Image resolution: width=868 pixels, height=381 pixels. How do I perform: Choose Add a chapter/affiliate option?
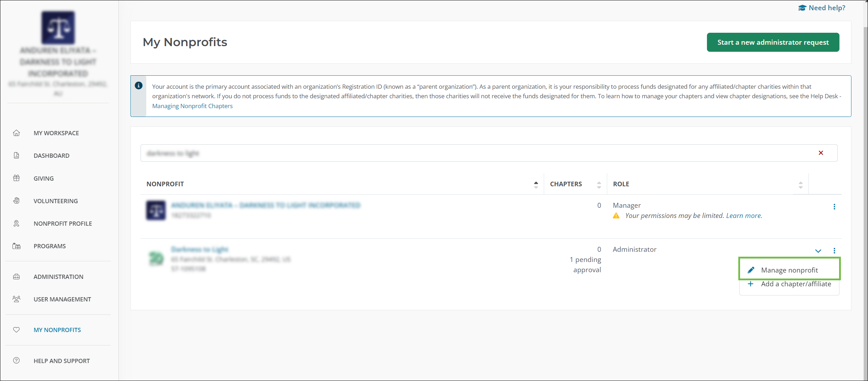(x=795, y=284)
